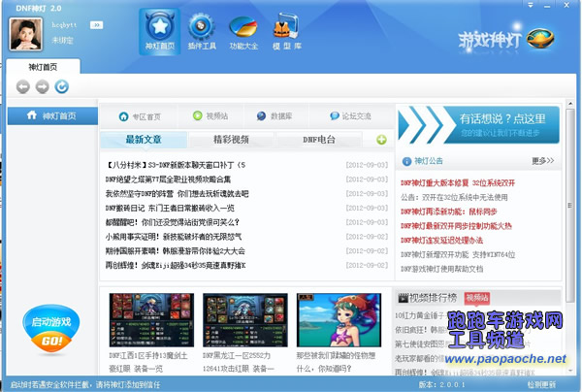Click the 未绑定 status under username
This screenshot has width=582, height=392.
tap(62, 40)
